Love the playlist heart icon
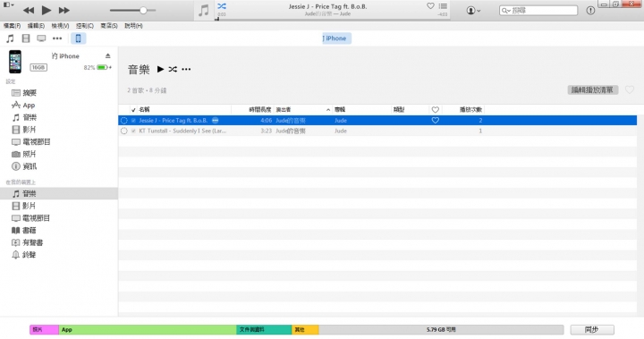The image size is (644, 339). tap(629, 89)
